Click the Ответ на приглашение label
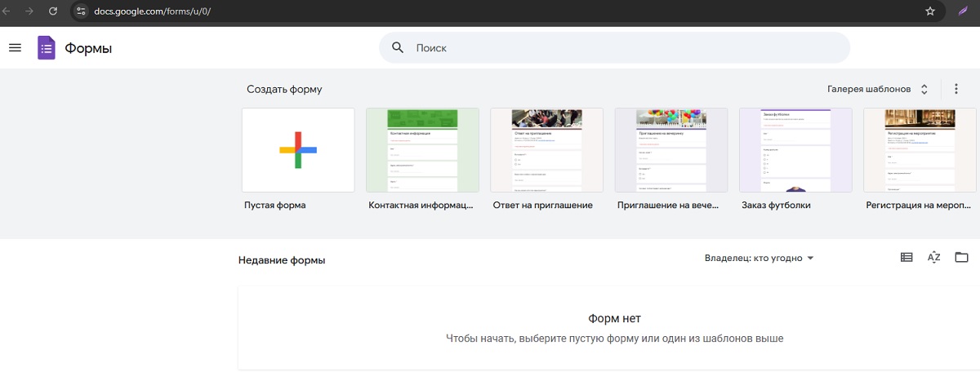This screenshot has width=980, height=372. coord(543,206)
